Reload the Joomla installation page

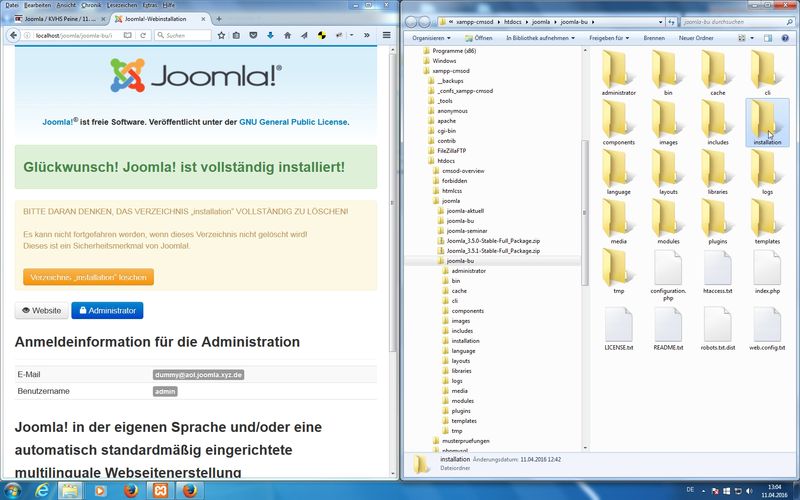pyautogui.click(x=143, y=35)
